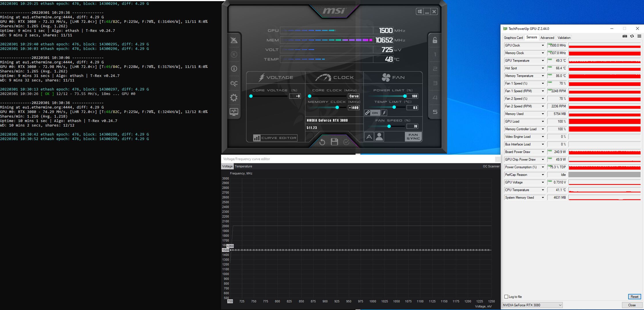644x310 pixels.
Task: Open the GPU Temperature sensor dropdown
Action: pos(543,61)
